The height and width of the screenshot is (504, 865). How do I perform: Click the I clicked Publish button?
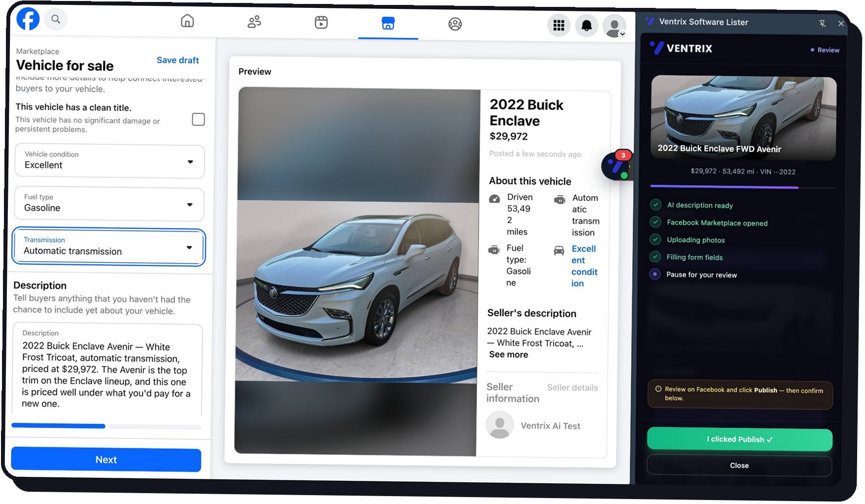point(739,439)
